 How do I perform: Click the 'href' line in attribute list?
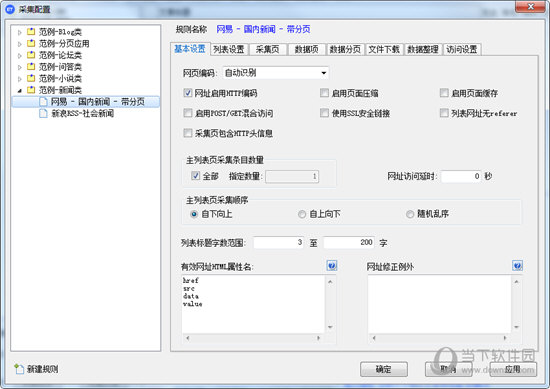coord(190,280)
